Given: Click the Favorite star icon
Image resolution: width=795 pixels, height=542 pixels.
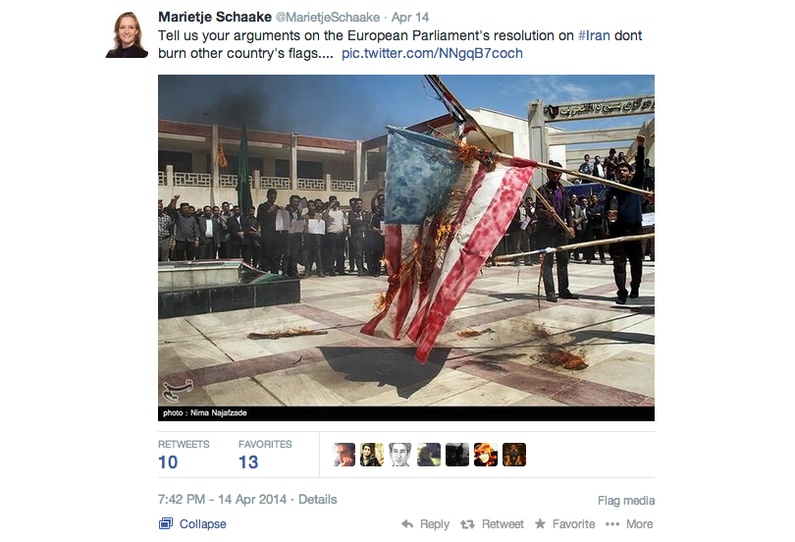Looking at the screenshot, I should 540,523.
